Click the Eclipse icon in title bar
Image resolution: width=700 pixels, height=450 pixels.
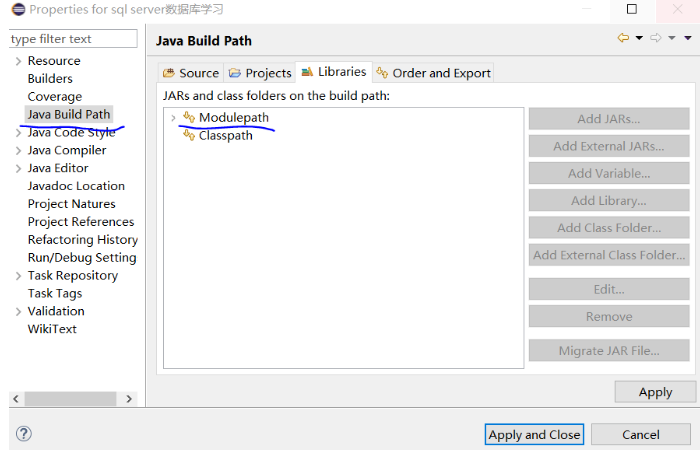(18, 9)
